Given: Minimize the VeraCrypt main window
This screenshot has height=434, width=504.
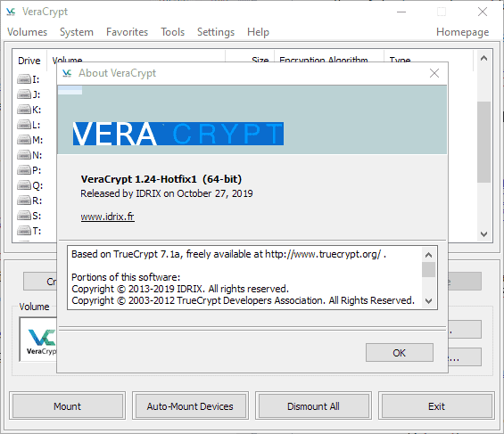Looking at the screenshot, I should pos(401,12).
